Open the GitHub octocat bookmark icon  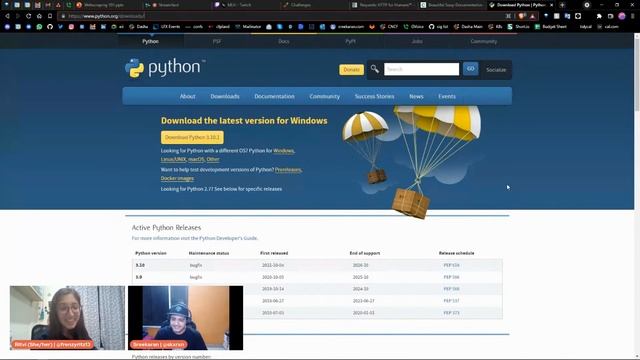point(50,27)
